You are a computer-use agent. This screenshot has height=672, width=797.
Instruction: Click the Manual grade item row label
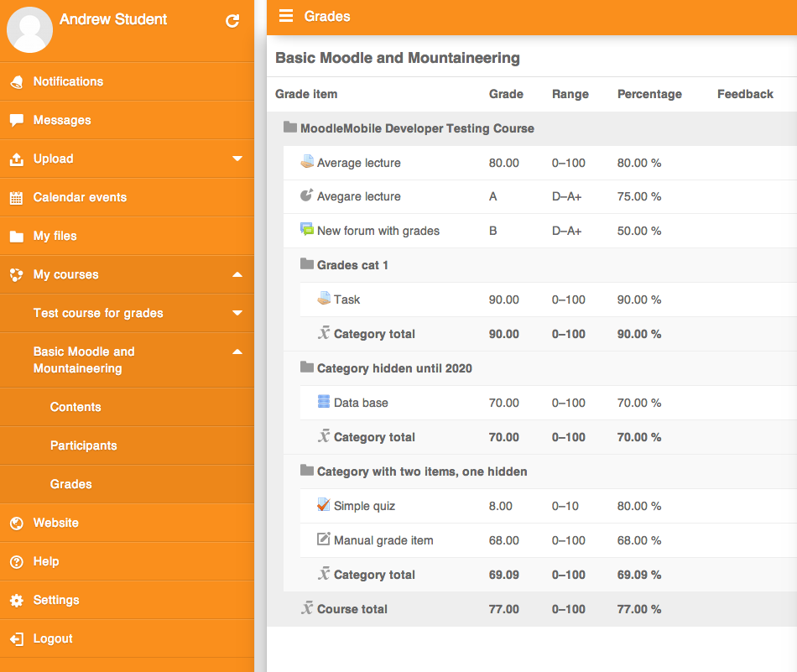click(383, 541)
